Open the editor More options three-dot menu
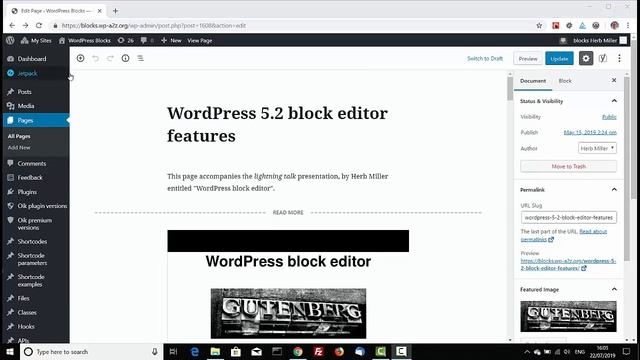Image resolution: width=640 pixels, height=360 pixels. [619, 58]
